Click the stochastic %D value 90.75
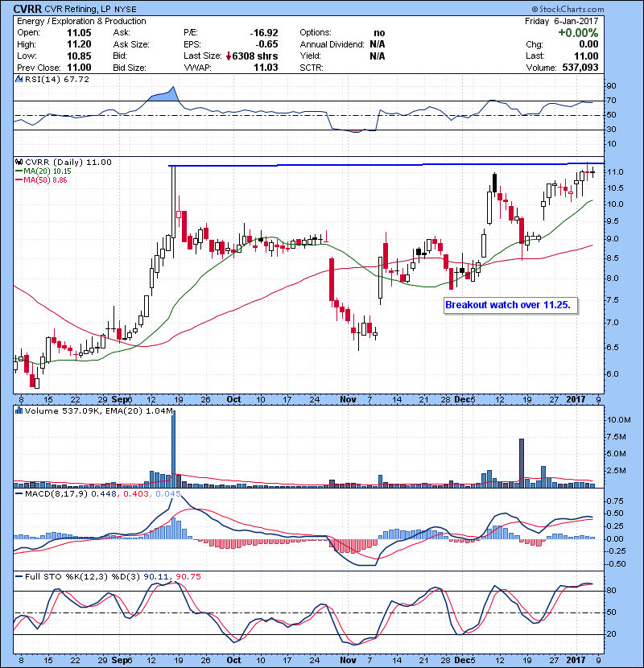 pos(188,576)
